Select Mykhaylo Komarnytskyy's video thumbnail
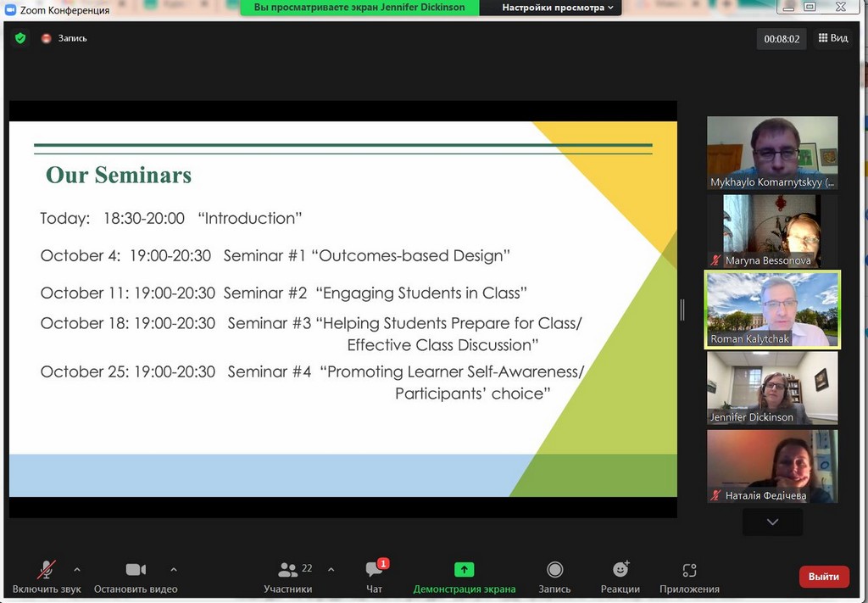This screenshot has width=868, height=603. pyautogui.click(x=772, y=153)
